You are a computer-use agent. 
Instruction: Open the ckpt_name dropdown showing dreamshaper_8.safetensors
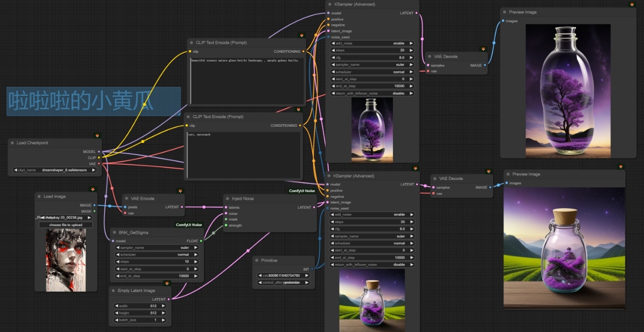point(54,170)
